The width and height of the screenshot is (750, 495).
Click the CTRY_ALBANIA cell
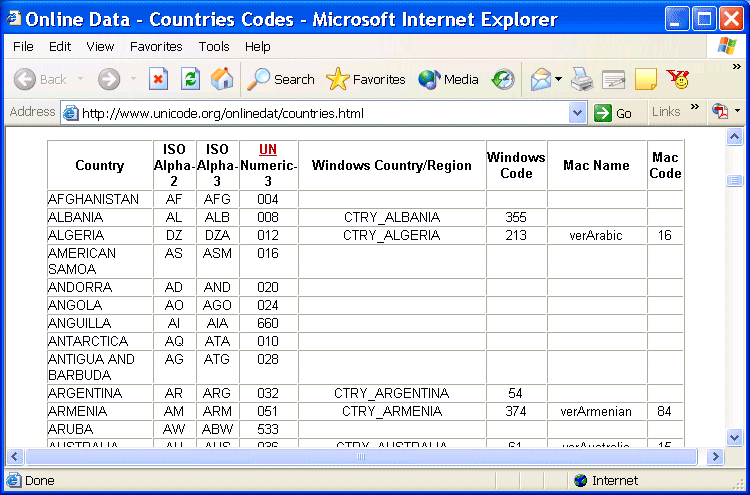point(392,217)
